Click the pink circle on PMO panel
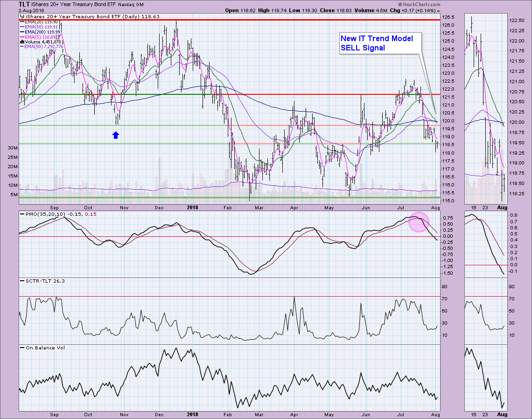Viewport: 532px width, 419px height. click(x=419, y=222)
